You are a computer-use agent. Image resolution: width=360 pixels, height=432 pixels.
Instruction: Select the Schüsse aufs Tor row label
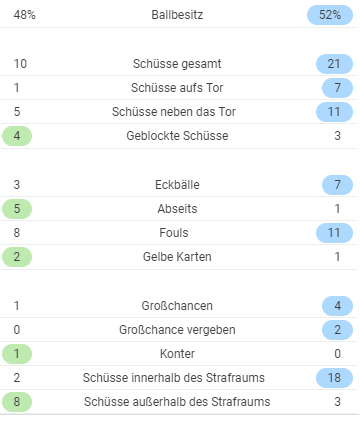(x=177, y=88)
